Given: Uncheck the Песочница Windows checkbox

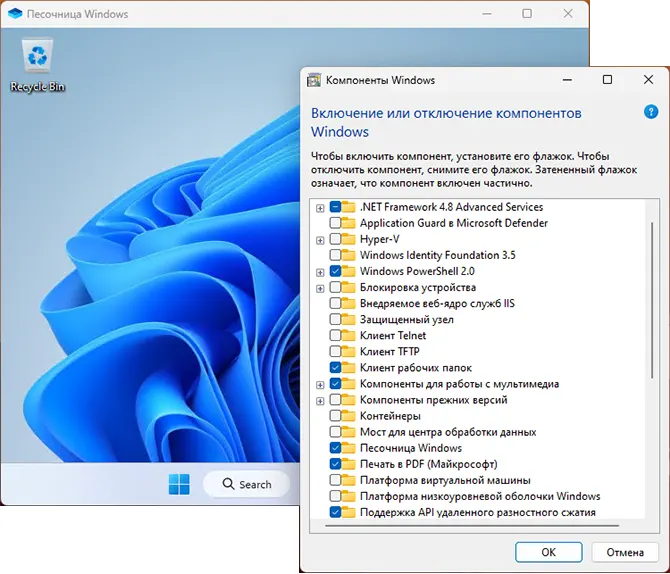Looking at the screenshot, I should [x=335, y=448].
